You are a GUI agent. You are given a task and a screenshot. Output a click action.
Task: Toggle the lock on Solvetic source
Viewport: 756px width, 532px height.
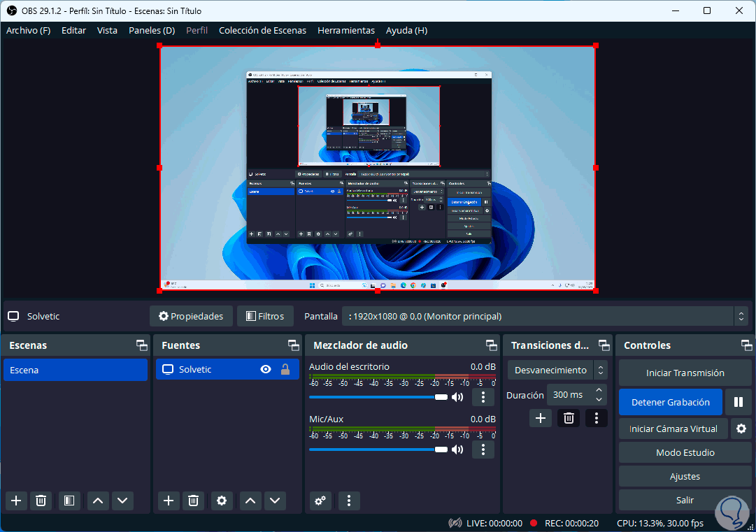(x=285, y=370)
